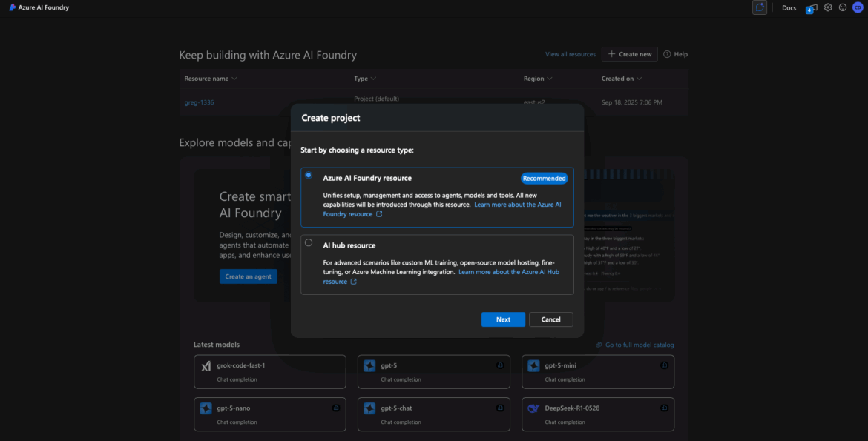Open Docs in the top bar
This screenshot has height=441, width=868.
click(789, 8)
